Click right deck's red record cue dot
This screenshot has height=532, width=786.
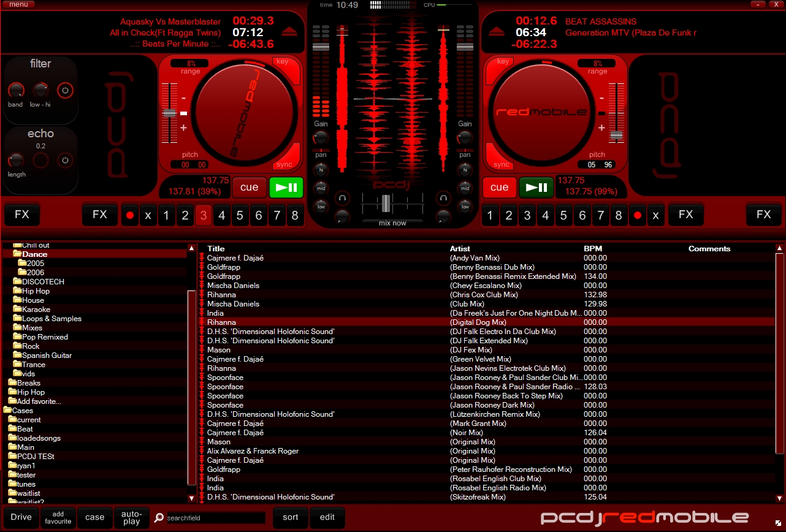pyautogui.click(x=638, y=215)
